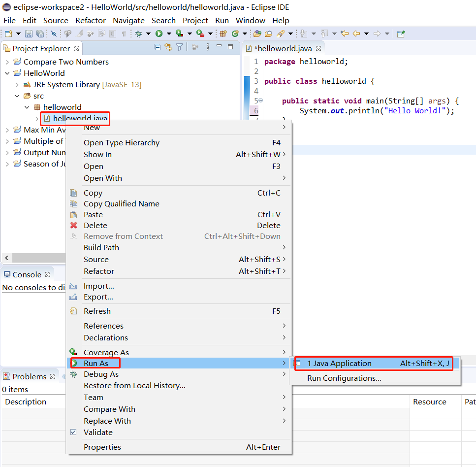Click the filter funnel icon in Project Explorer
Viewport: 476px width, 467px height.
click(180, 47)
